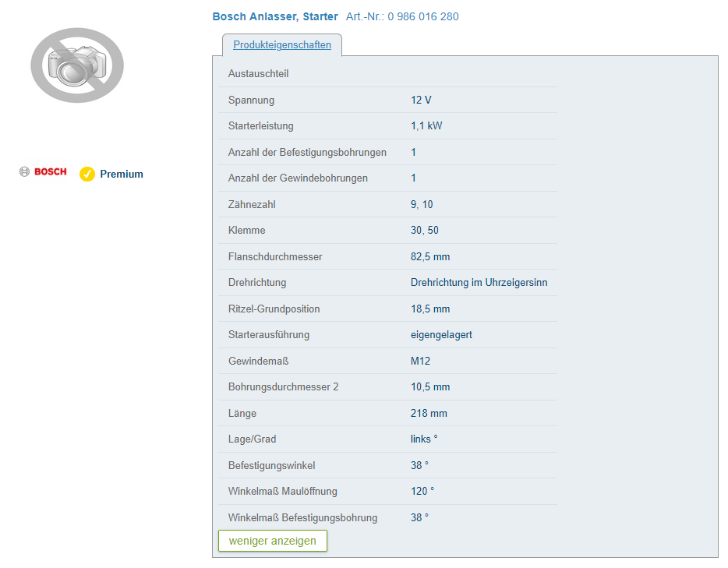The width and height of the screenshot is (728, 568).
Task: Click the 'Austauschteil' property row
Action: point(259,74)
